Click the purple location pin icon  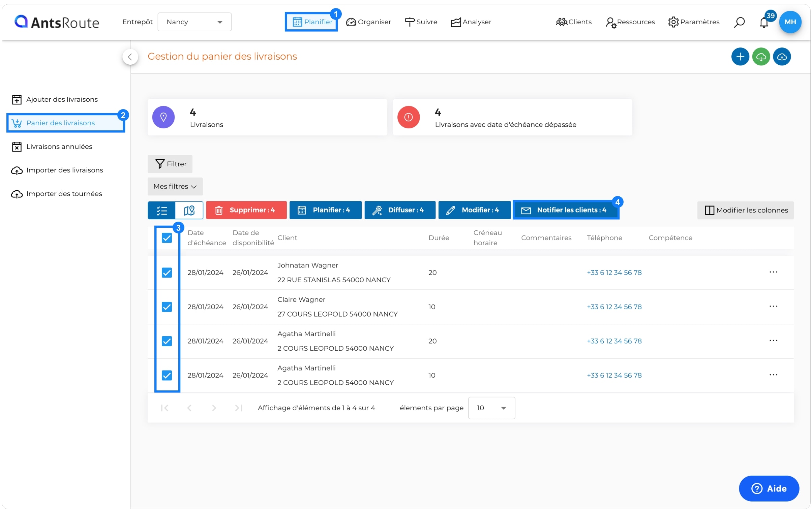point(163,117)
